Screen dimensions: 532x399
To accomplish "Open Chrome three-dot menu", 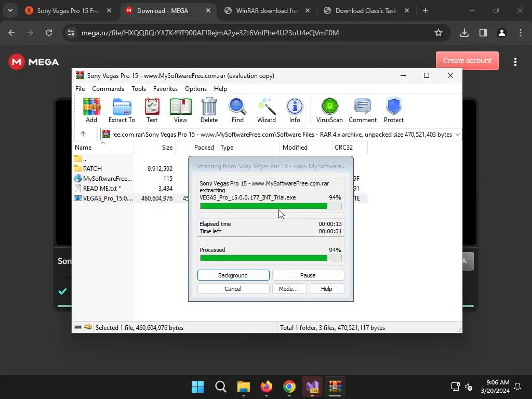I will [x=521, y=33].
